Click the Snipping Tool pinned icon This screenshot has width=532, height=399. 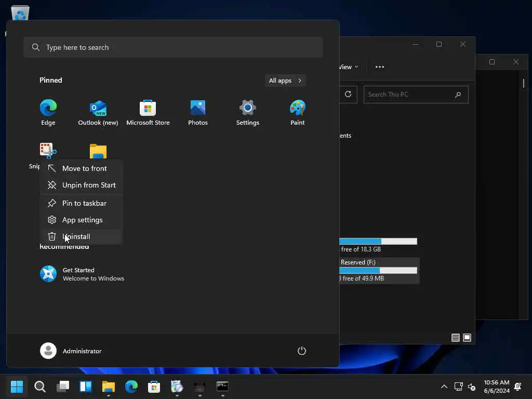[48, 151]
